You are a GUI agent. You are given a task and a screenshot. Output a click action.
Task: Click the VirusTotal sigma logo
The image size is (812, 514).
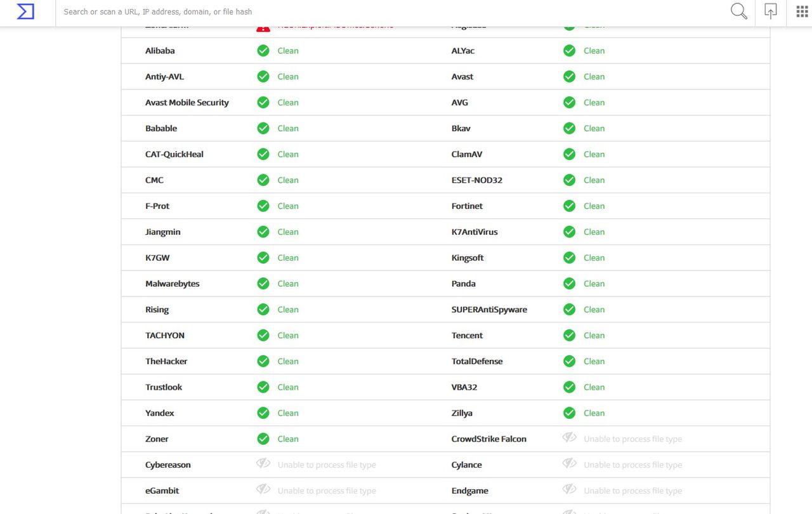[x=25, y=11]
